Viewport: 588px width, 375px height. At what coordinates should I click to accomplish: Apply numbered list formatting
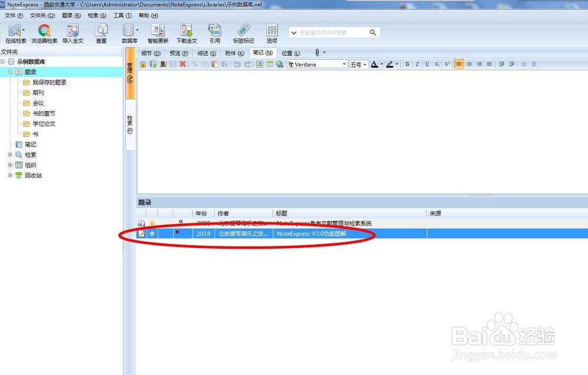pos(524,64)
